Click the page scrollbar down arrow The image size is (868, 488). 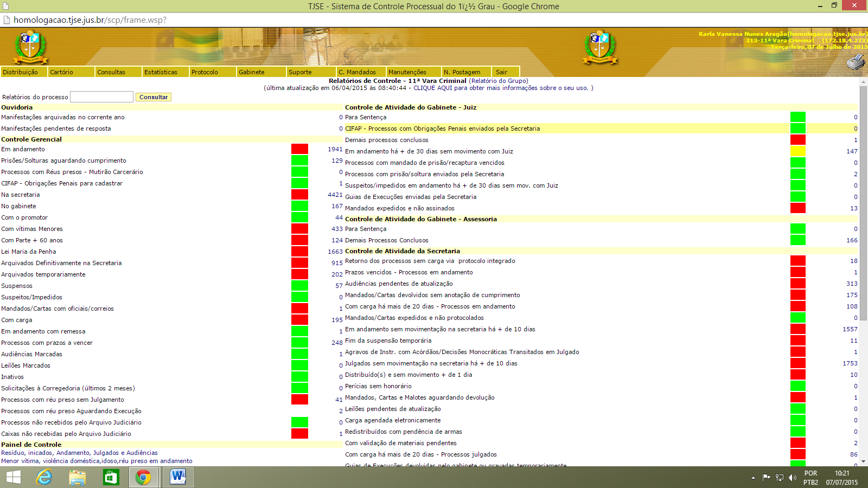863,462
